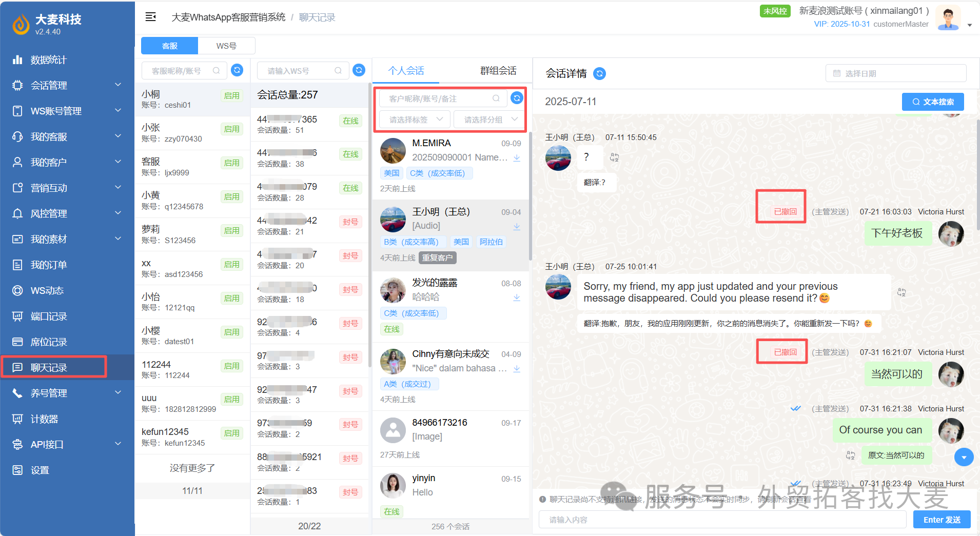
Task: Click M.EMIRA contact avatar thumbnail
Action: click(x=393, y=151)
